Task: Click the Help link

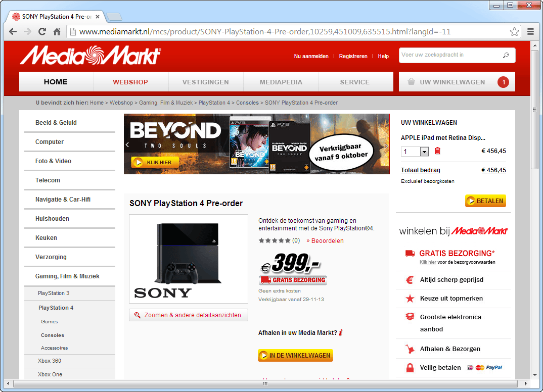Action: click(383, 56)
